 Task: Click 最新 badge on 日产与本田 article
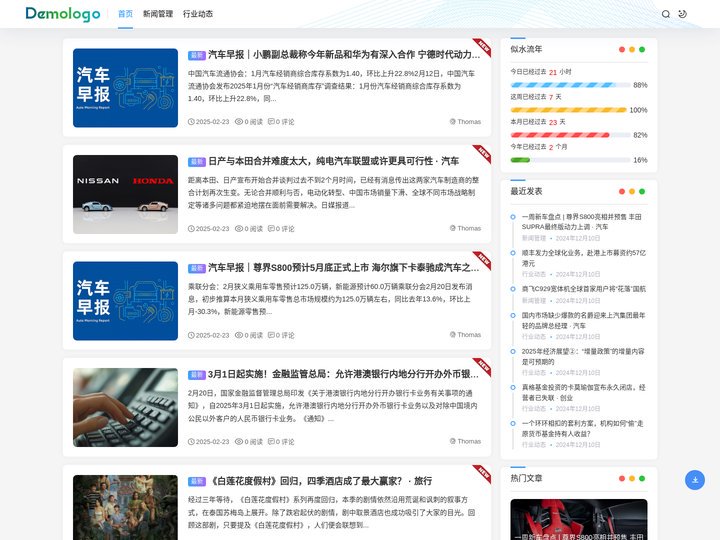click(x=197, y=162)
